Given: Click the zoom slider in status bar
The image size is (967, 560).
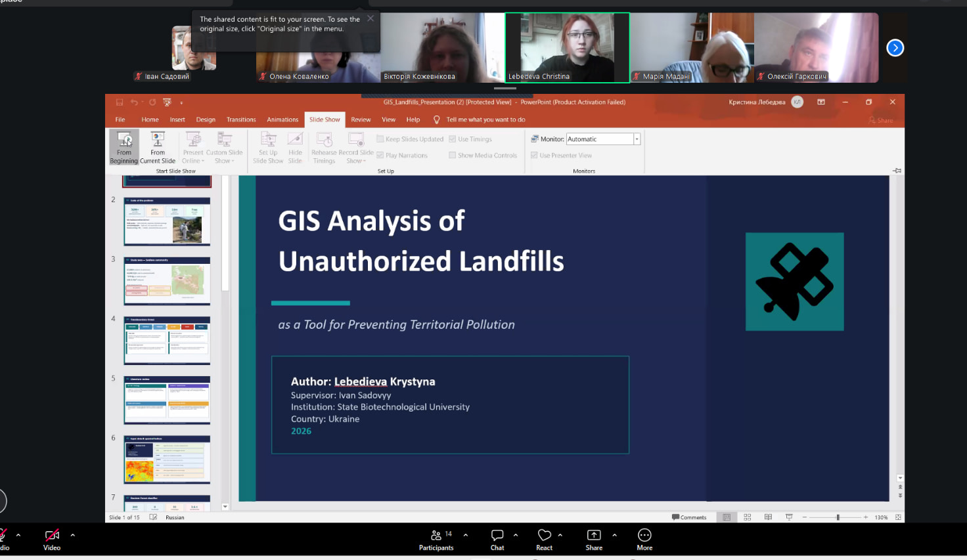Looking at the screenshot, I should [838, 517].
